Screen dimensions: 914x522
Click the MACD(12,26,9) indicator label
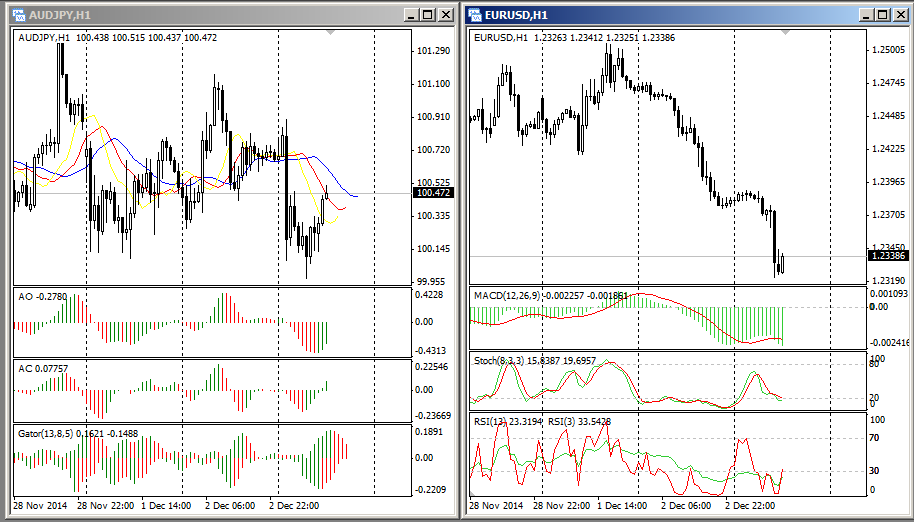(x=551, y=296)
